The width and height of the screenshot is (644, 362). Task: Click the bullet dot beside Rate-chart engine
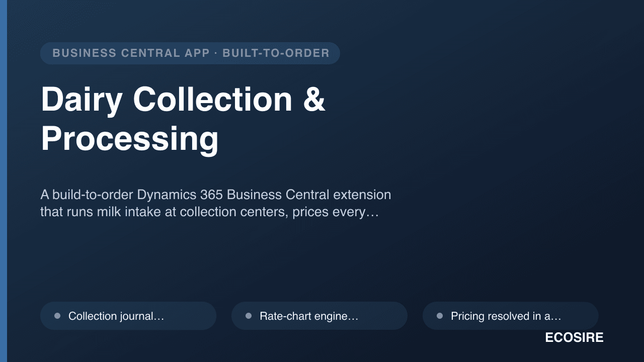[x=249, y=316]
